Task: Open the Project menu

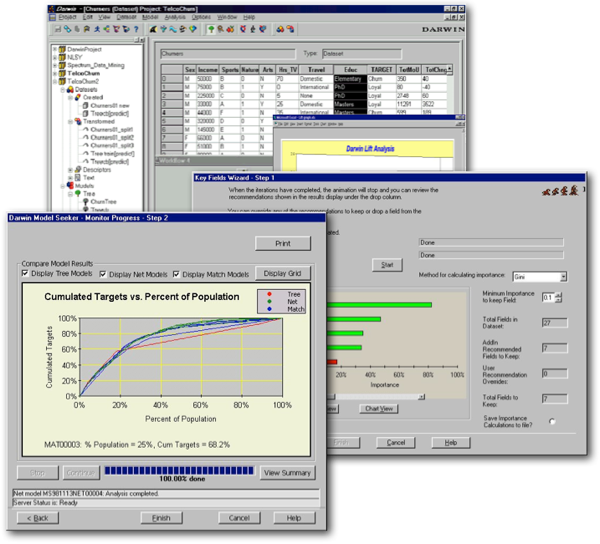Action: click(x=67, y=17)
